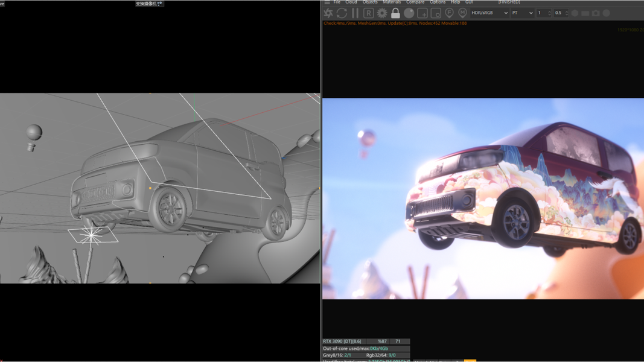
Task: Click the [FINISHED] render status label
Action: click(509, 2)
